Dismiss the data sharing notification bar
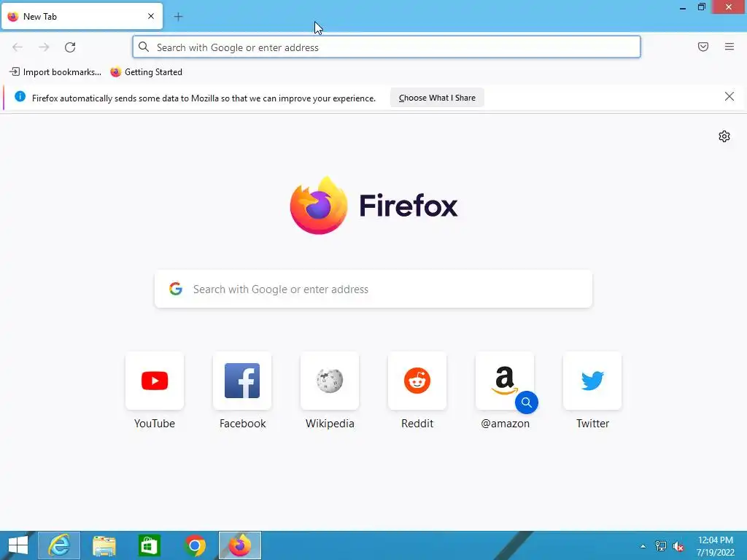 [729, 97]
